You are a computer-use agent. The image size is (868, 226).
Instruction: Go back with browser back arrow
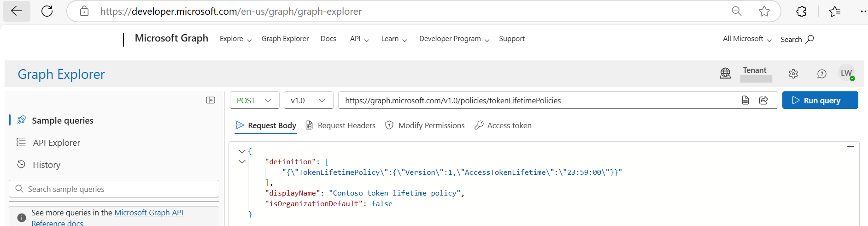[x=17, y=11]
